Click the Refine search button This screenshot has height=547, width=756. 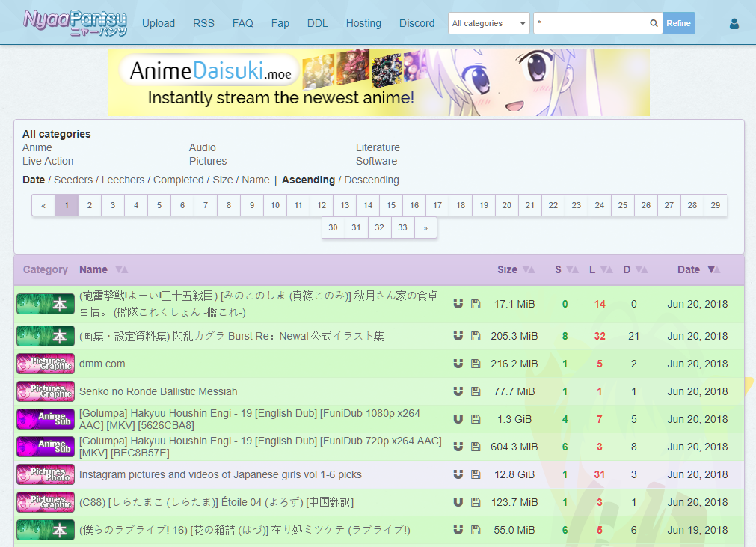point(679,23)
